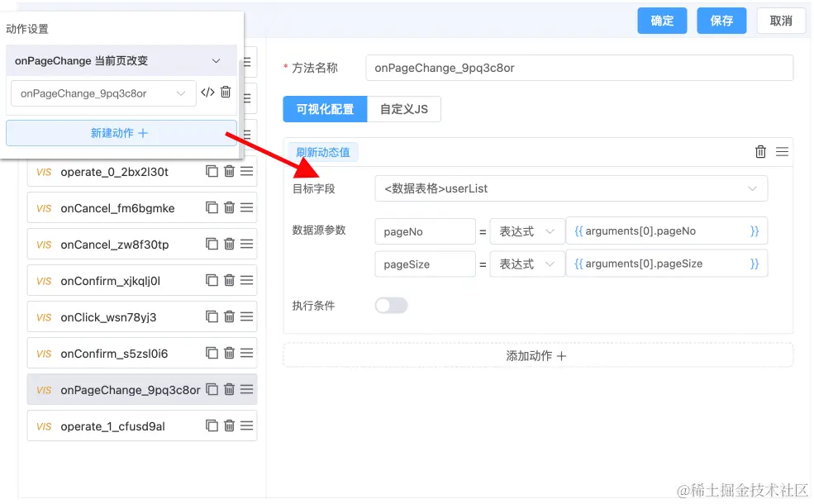
Task: Copy the onConfirm_xjkqlj0l event
Action: click(212, 280)
